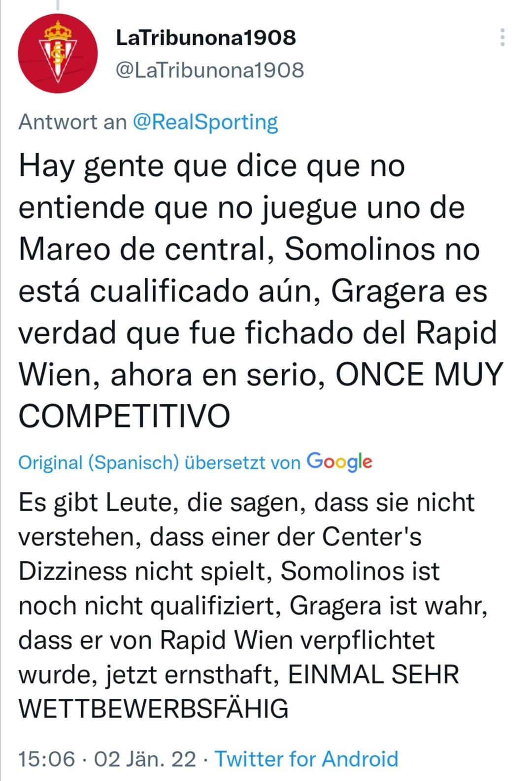532x781 pixels.
Task: Open the @RealSporting mention link
Action: [205, 122]
